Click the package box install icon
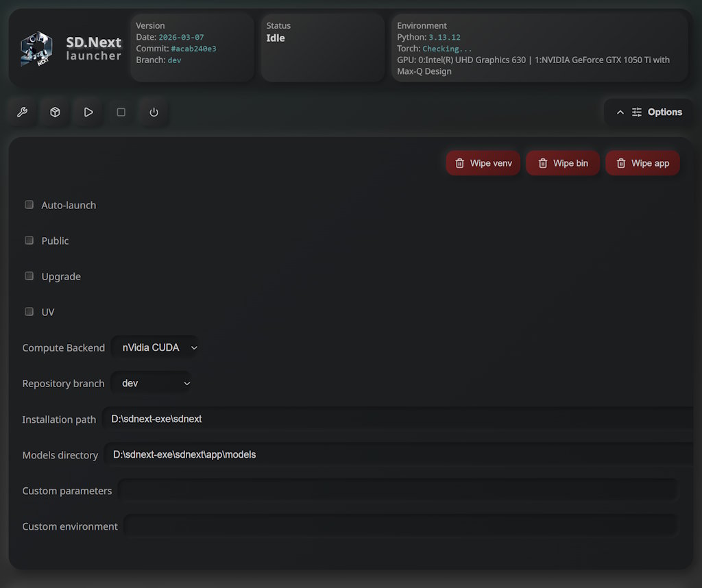 pos(55,112)
